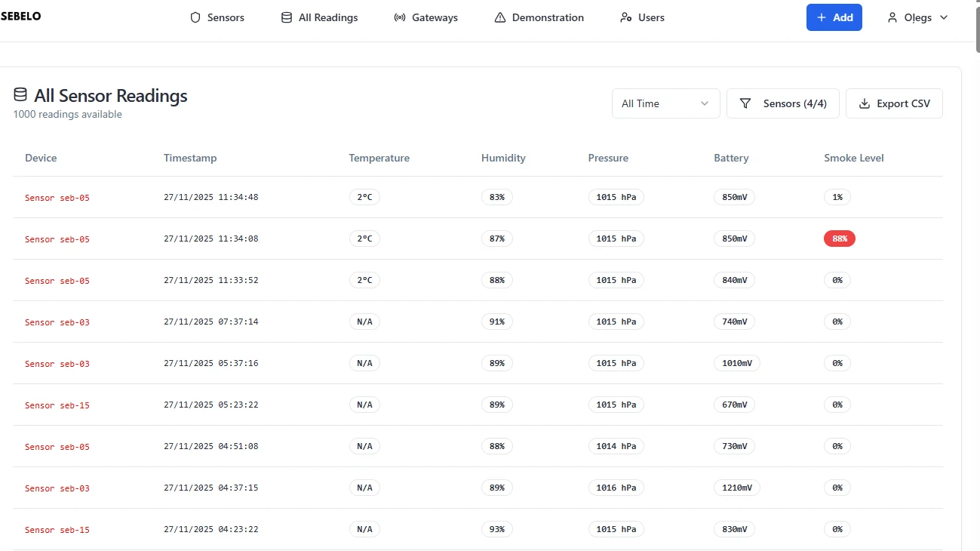Click the funnel filter icon

click(745, 103)
